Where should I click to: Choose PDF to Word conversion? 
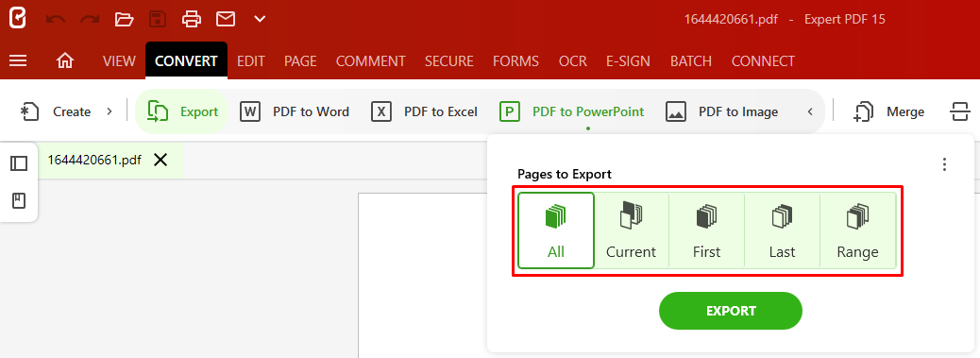tap(295, 111)
